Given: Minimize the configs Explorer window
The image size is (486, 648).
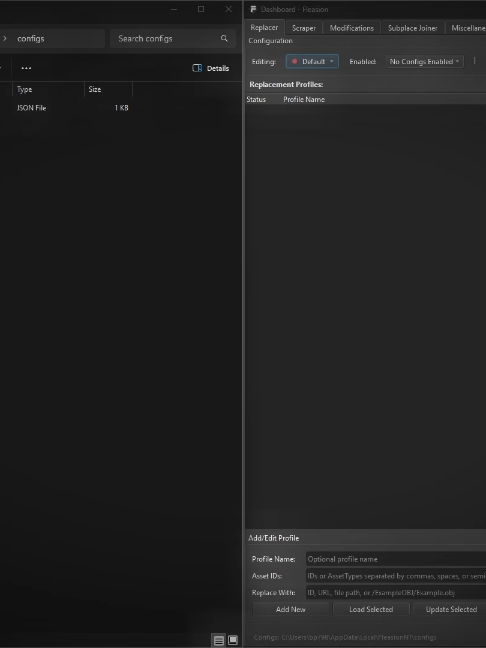Looking at the screenshot, I should [174, 9].
